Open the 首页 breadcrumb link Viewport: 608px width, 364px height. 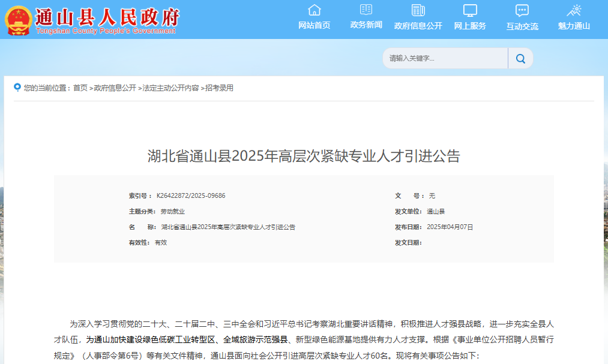pyautogui.click(x=82, y=87)
